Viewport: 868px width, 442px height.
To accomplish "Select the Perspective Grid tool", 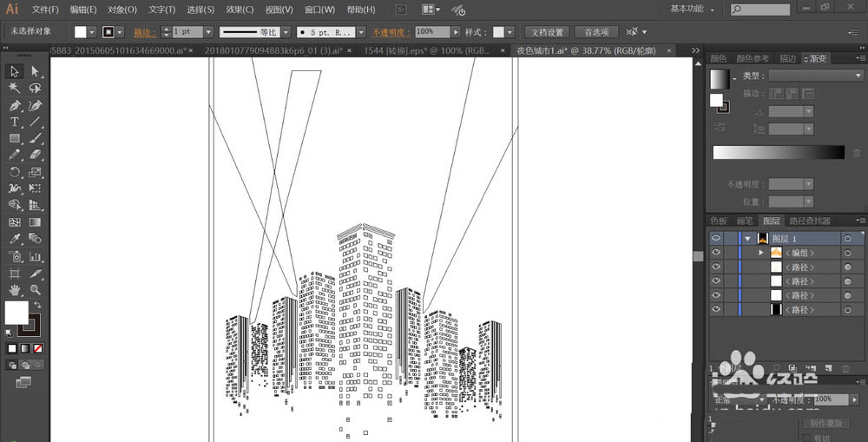I will [36, 205].
